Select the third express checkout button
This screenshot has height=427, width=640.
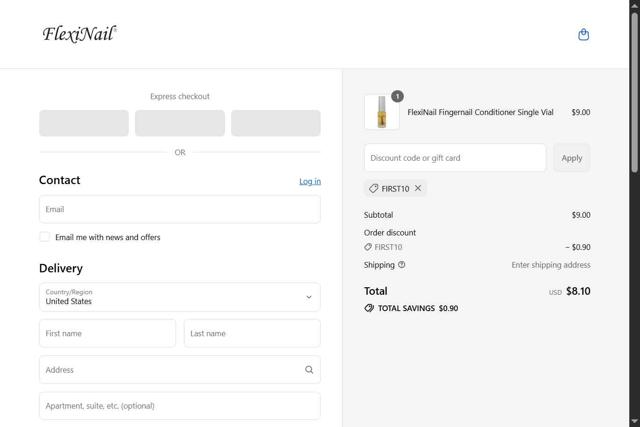[276, 123]
